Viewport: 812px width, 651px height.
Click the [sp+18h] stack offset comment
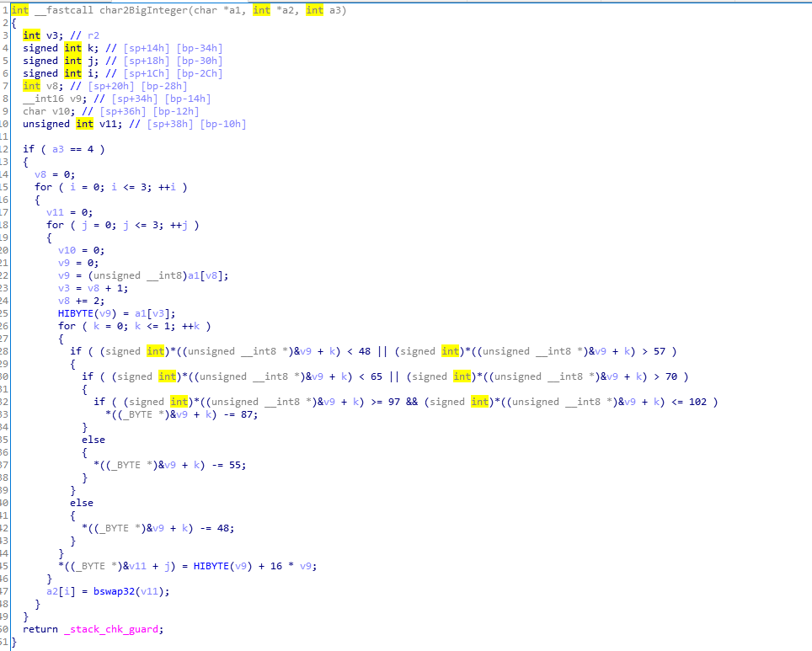coord(147,61)
